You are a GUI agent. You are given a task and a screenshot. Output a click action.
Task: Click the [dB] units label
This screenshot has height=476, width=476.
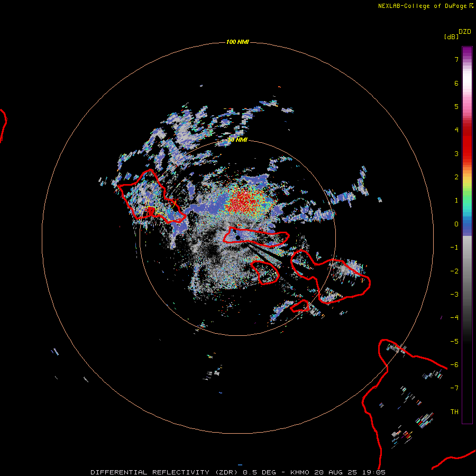click(x=452, y=36)
